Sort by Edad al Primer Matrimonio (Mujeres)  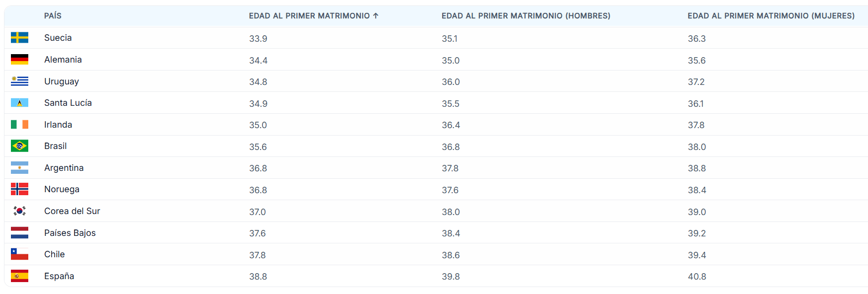tap(771, 16)
